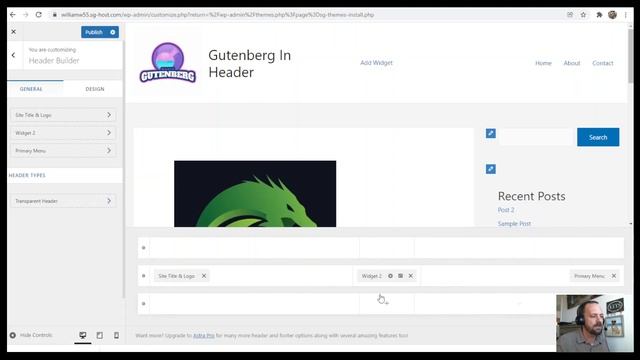
Task: Open the Contact menu item
Action: coord(603,63)
